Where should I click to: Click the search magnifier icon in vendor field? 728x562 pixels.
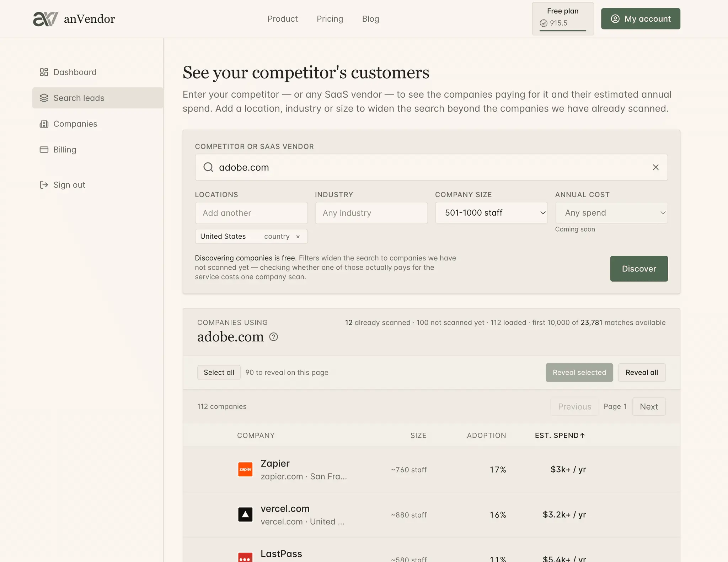[x=208, y=167]
